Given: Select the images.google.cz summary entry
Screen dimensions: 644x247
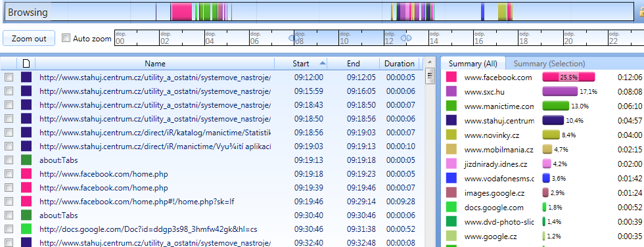Looking at the screenshot, I should (x=494, y=192).
